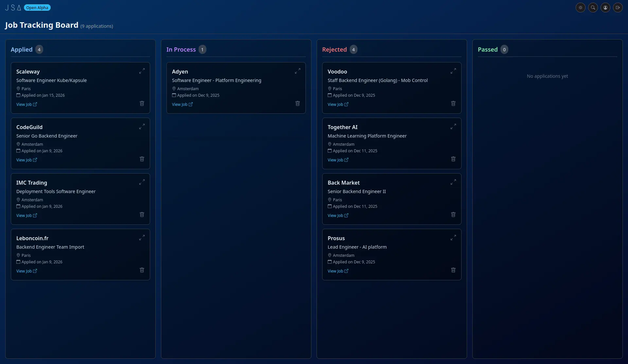This screenshot has width=628, height=364.
Task: Delete the Voodoo application
Action: [x=453, y=103]
